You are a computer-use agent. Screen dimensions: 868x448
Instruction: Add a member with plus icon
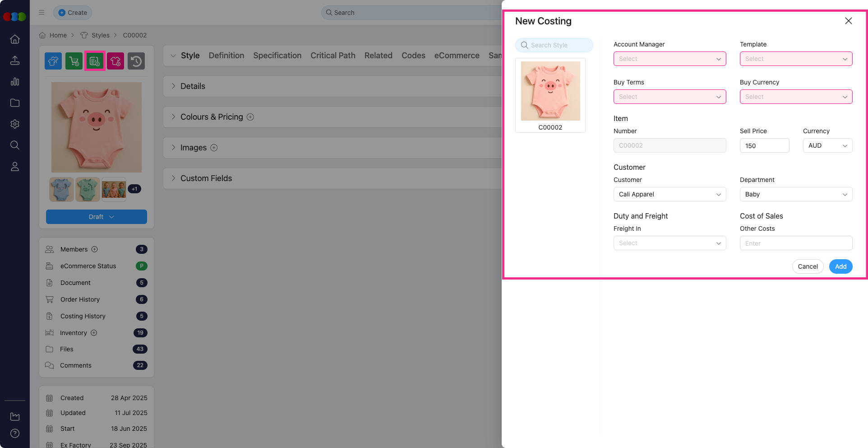tap(95, 249)
